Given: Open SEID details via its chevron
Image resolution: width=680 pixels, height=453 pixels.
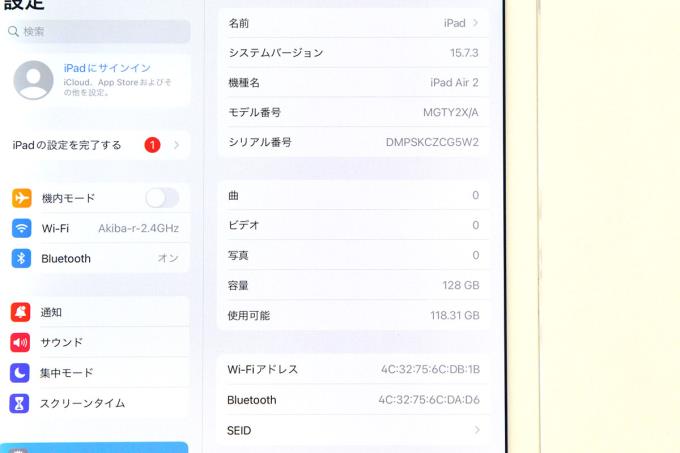Looking at the screenshot, I should click(x=477, y=430).
